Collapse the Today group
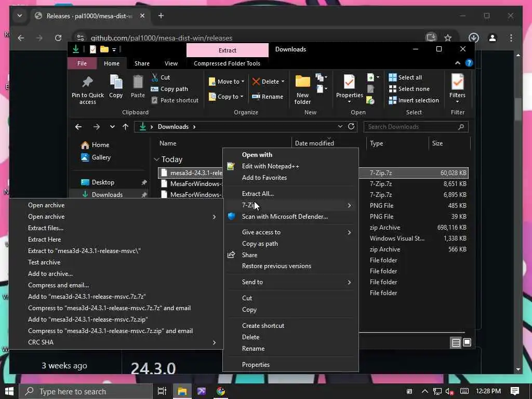Screen dimensions: 532x399 (x=156, y=159)
